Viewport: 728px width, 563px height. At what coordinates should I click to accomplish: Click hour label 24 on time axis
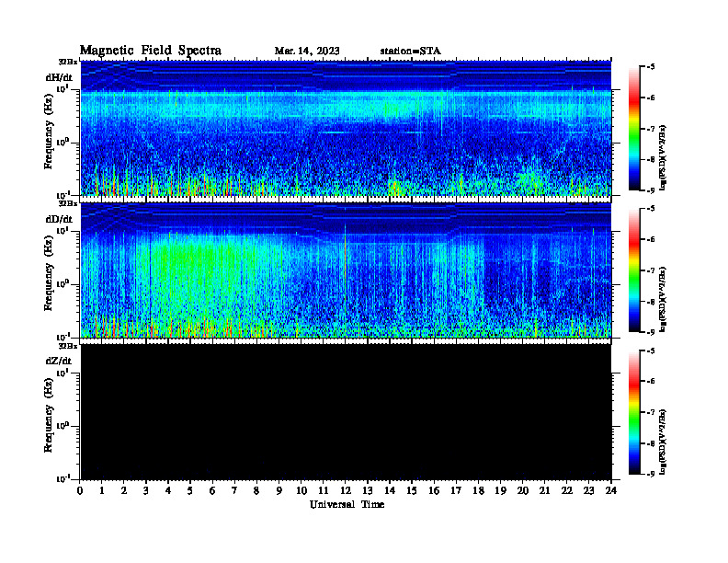coord(611,491)
